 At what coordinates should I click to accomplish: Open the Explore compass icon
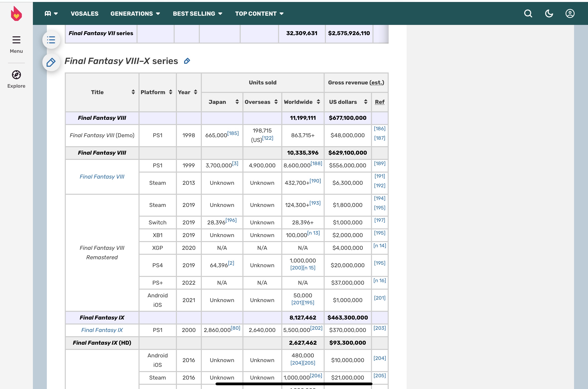click(x=16, y=75)
